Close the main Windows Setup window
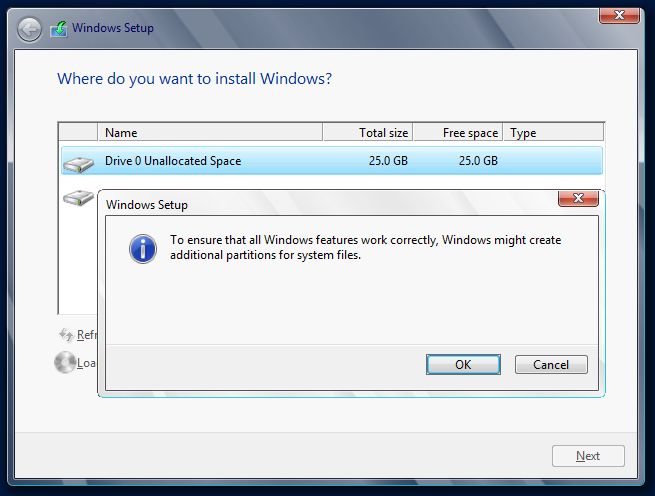655x496 pixels. coord(619,14)
